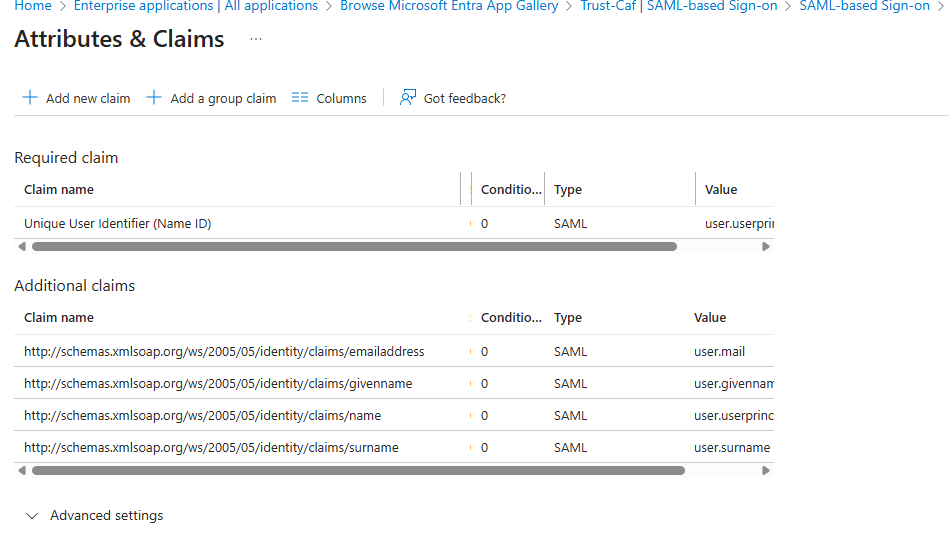Click the plus icon for Add new claim
Image resolution: width=949 pixels, height=534 pixels.
point(30,97)
